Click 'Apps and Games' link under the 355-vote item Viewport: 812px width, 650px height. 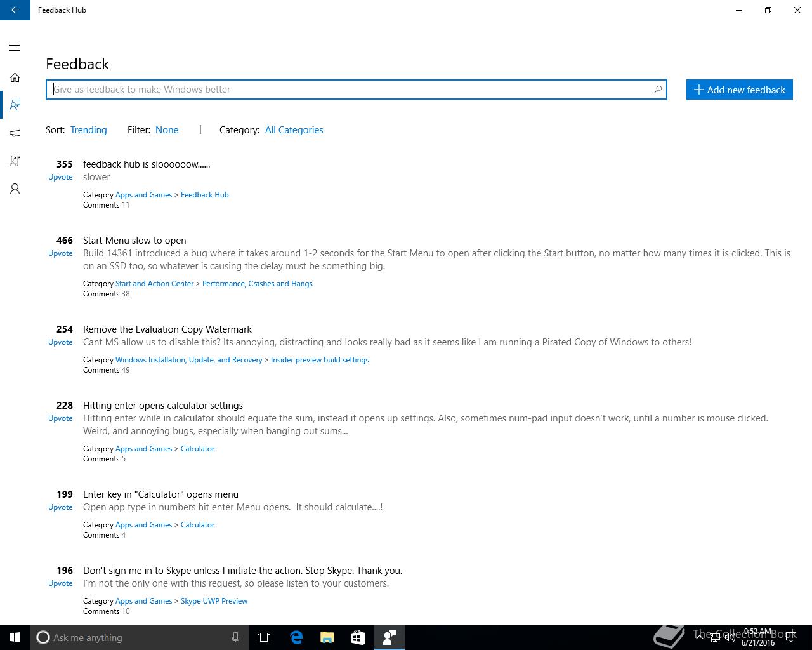143,195
